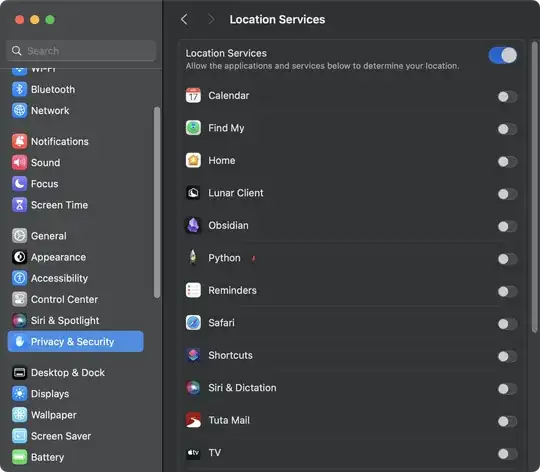Image resolution: width=540 pixels, height=472 pixels.
Task: Click the Python app icon
Action: click(x=193, y=258)
